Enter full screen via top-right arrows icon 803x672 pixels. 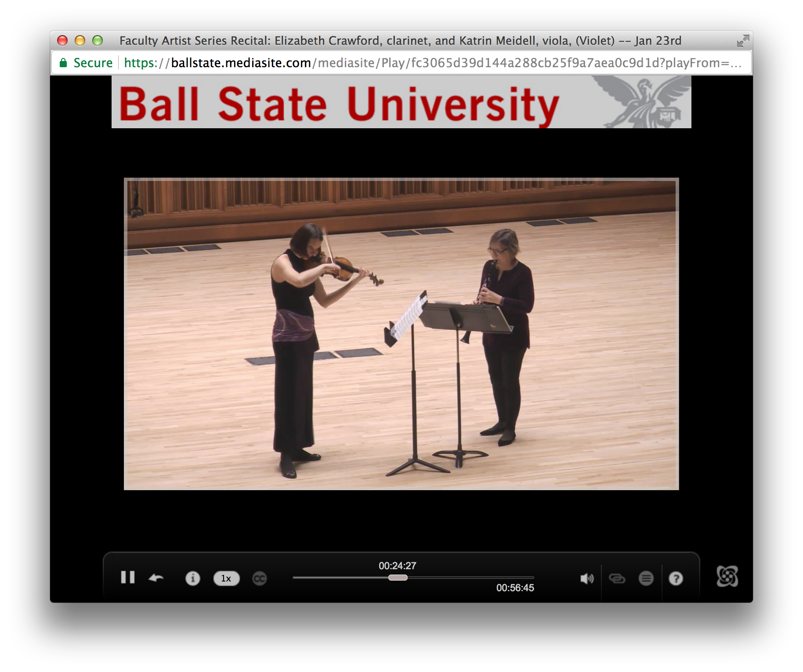743,41
